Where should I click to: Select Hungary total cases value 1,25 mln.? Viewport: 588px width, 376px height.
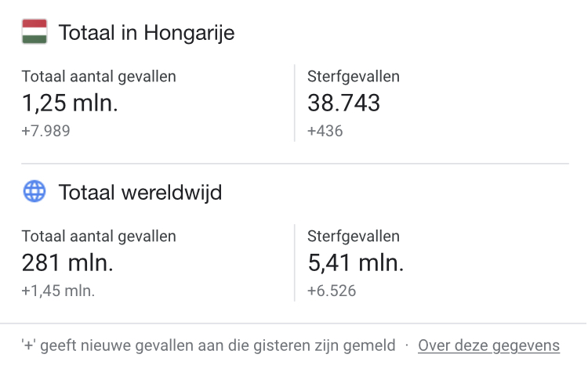(70, 103)
